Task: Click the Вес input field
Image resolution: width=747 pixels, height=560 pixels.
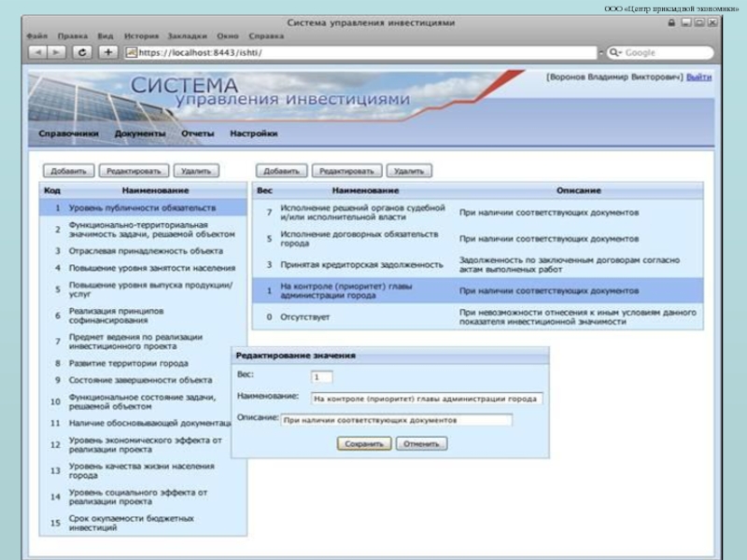Action: click(321, 377)
